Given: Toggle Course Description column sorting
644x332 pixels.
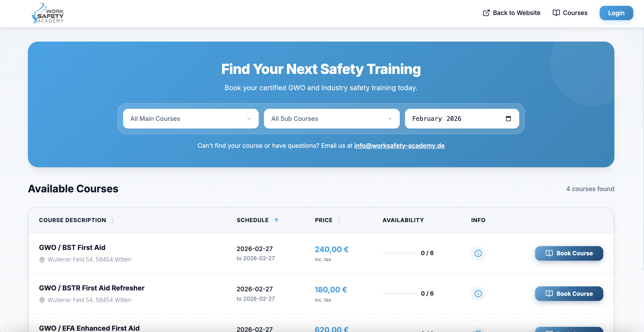Looking at the screenshot, I should click(113, 220).
